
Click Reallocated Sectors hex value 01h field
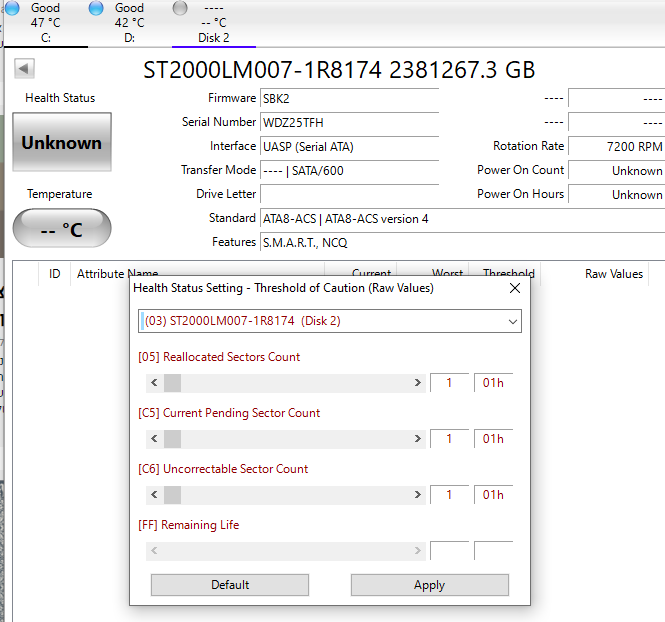[494, 383]
